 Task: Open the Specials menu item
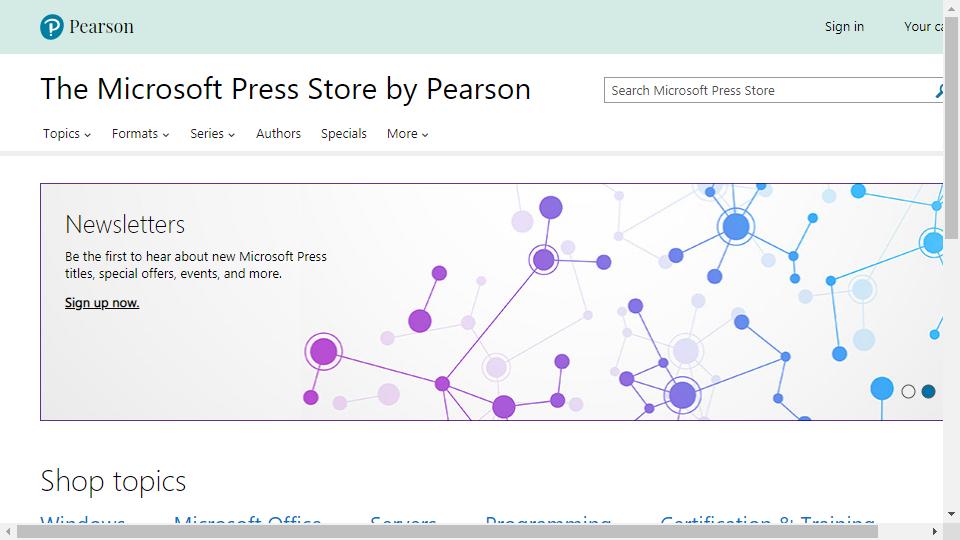343,134
